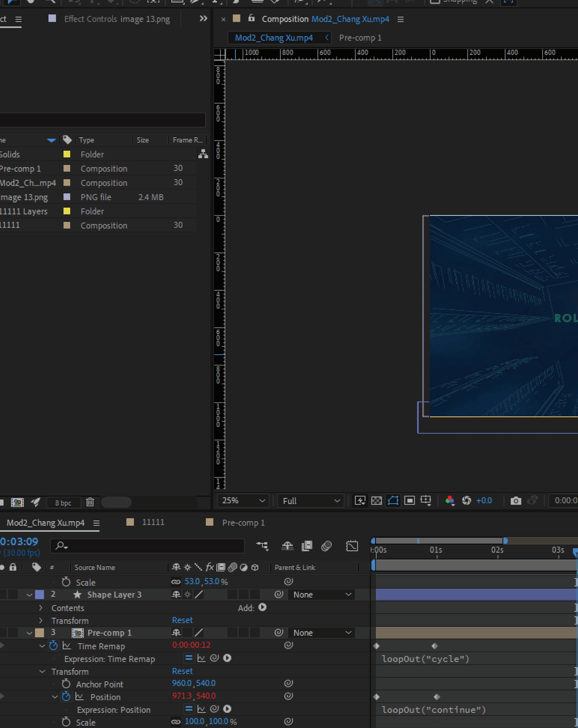Image resolution: width=578 pixels, height=728 pixels.
Task: Open the project flowchart icon
Action: [203, 154]
